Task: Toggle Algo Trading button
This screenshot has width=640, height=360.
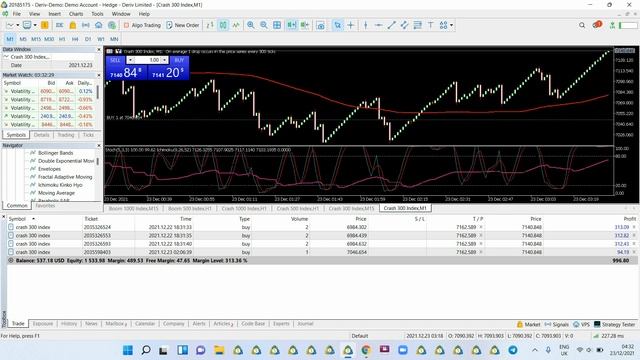Action: [x=142, y=25]
